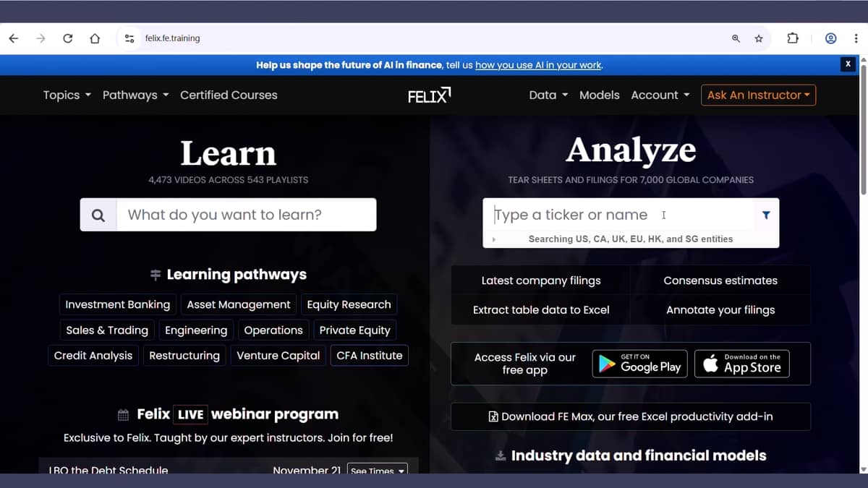Expand the Topics dropdown menu
This screenshot has width=868, height=488.
tap(67, 95)
